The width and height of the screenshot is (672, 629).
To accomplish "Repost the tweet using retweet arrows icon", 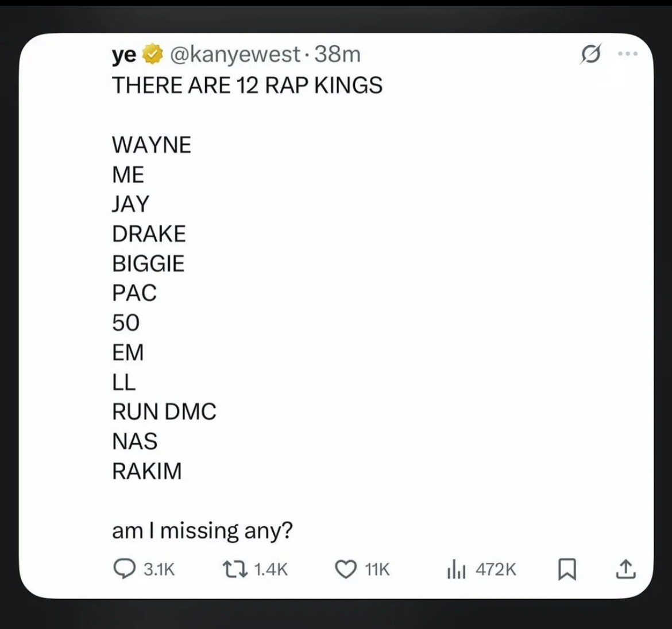I will (235, 569).
